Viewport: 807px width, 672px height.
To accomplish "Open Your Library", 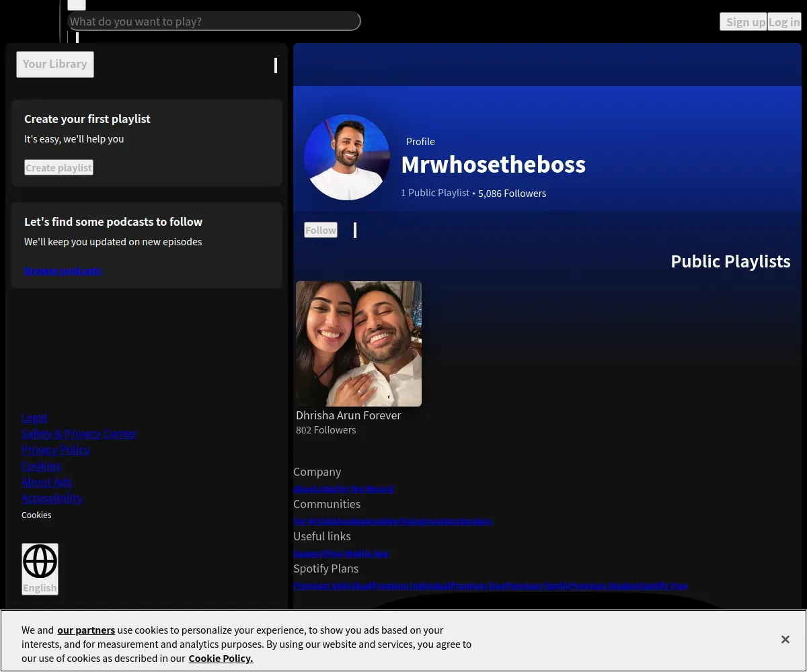I will coord(55,64).
